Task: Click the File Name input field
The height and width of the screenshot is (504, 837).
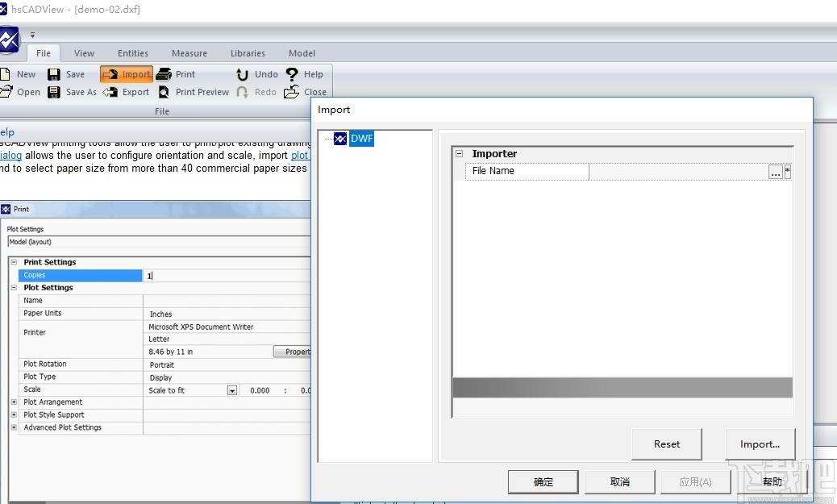Action: click(678, 172)
